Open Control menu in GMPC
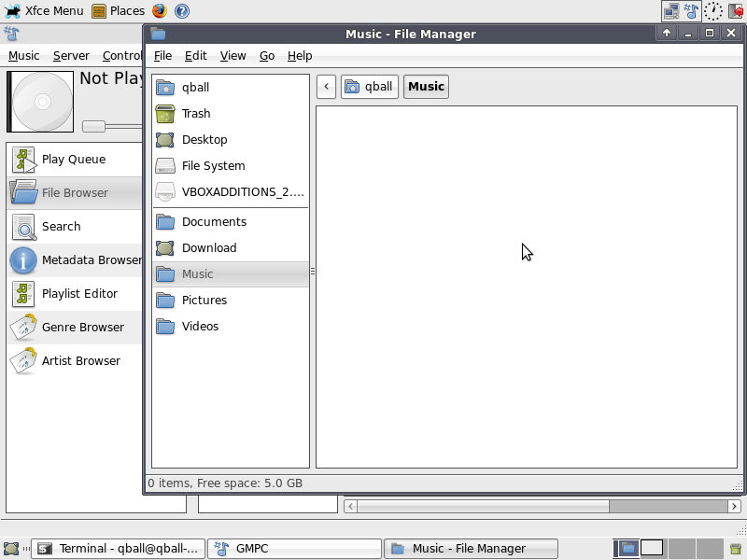Image resolution: width=747 pixels, height=560 pixels. (122, 56)
